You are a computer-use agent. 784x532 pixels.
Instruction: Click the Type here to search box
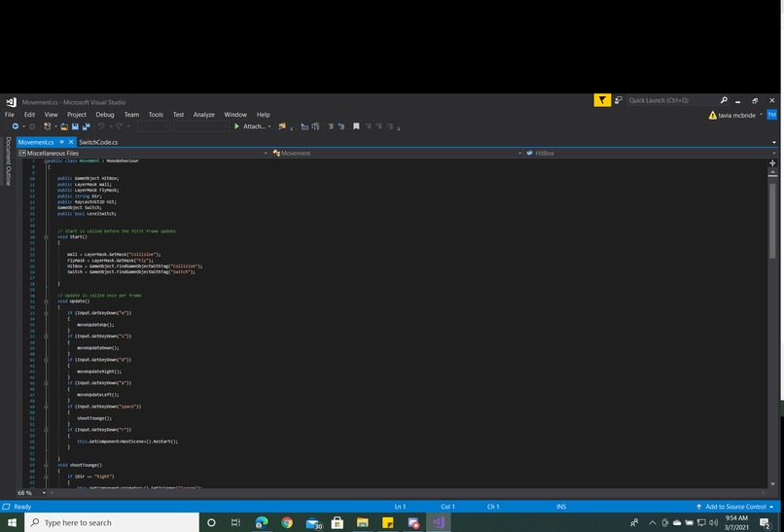point(111,522)
